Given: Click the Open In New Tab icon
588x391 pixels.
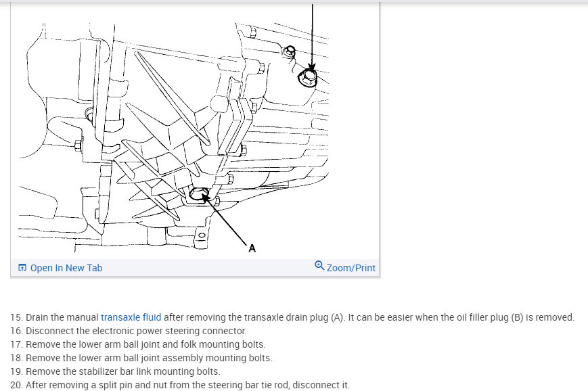Looking at the screenshot, I should (22, 268).
